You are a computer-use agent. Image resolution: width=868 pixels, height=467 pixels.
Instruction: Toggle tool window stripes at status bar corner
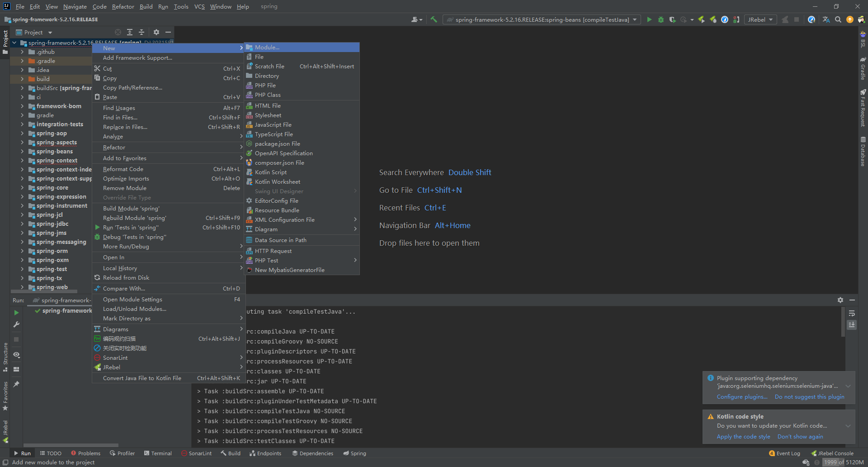pyautogui.click(x=5, y=462)
